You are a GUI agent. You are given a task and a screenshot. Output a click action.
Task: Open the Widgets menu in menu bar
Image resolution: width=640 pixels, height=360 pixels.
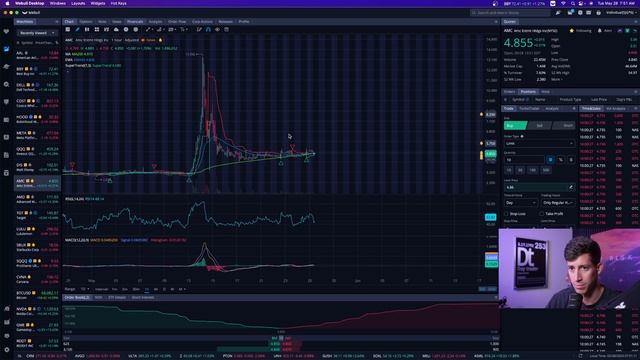click(x=98, y=3)
